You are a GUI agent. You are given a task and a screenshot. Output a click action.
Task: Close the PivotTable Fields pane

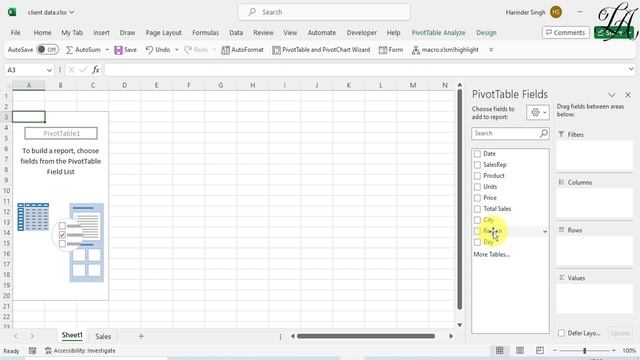(628, 95)
